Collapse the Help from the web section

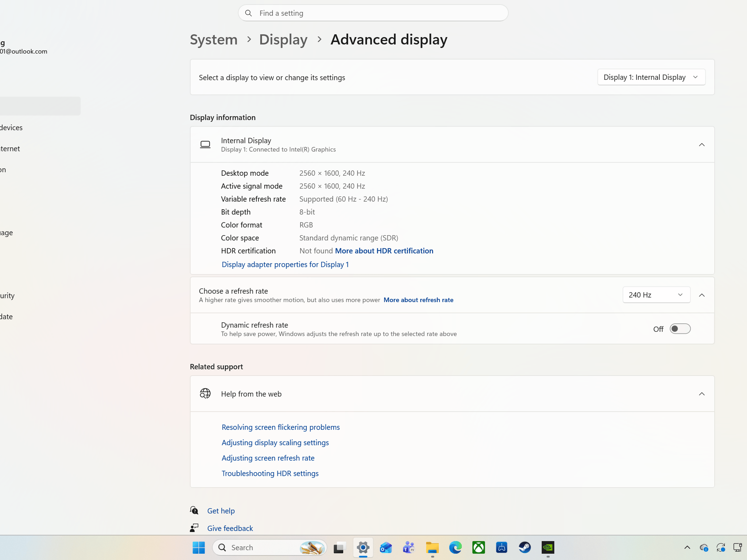click(701, 394)
